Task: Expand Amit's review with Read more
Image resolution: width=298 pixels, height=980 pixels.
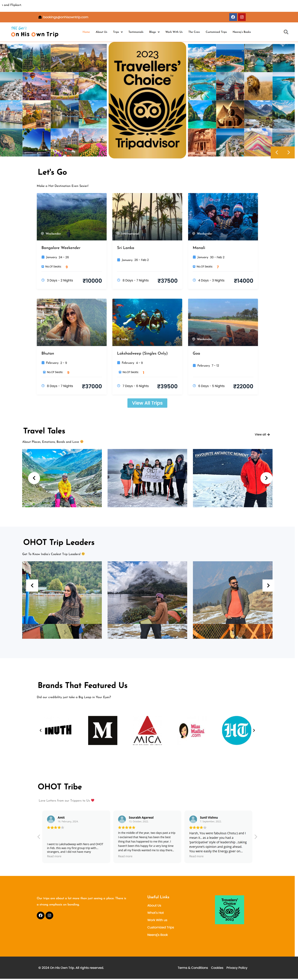Action: coord(54,856)
